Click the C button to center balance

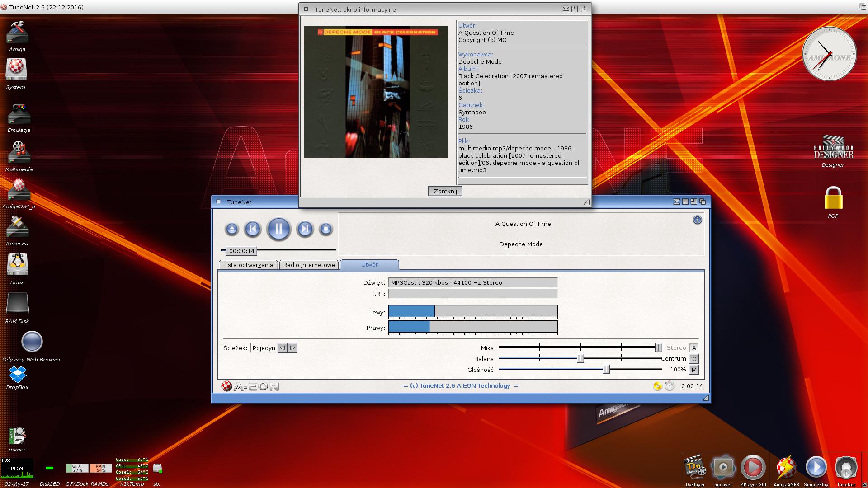click(694, 359)
